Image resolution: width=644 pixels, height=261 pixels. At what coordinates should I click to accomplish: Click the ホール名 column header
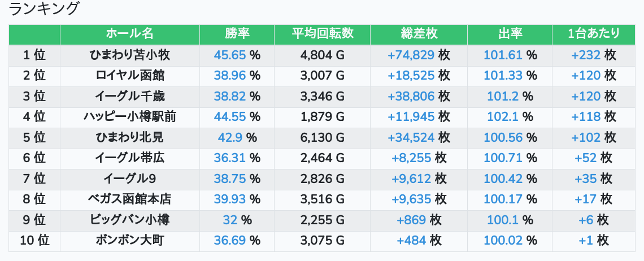point(130,34)
